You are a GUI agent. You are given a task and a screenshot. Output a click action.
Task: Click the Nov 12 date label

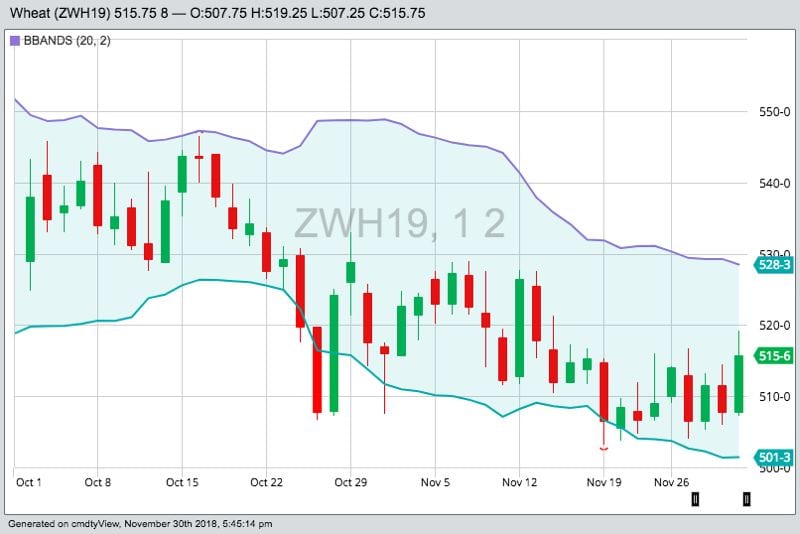(x=519, y=482)
